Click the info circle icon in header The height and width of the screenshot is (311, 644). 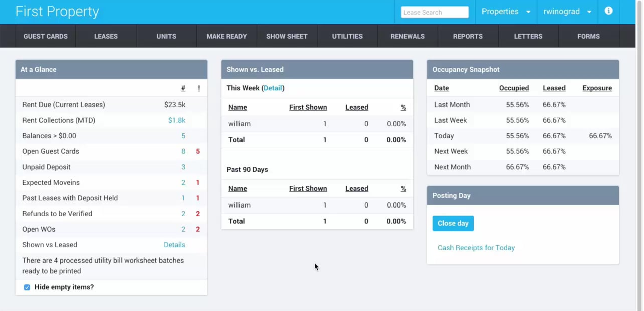pos(608,11)
